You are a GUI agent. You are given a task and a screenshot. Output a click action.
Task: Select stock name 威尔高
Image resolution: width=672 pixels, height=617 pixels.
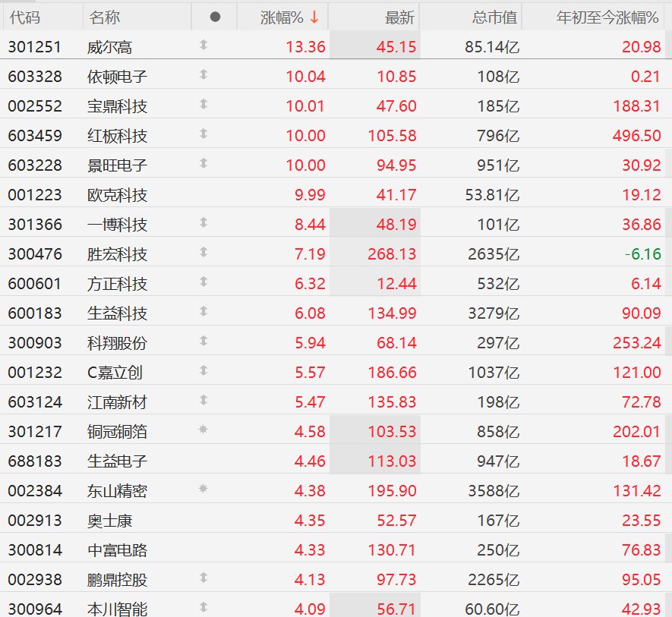pos(109,47)
